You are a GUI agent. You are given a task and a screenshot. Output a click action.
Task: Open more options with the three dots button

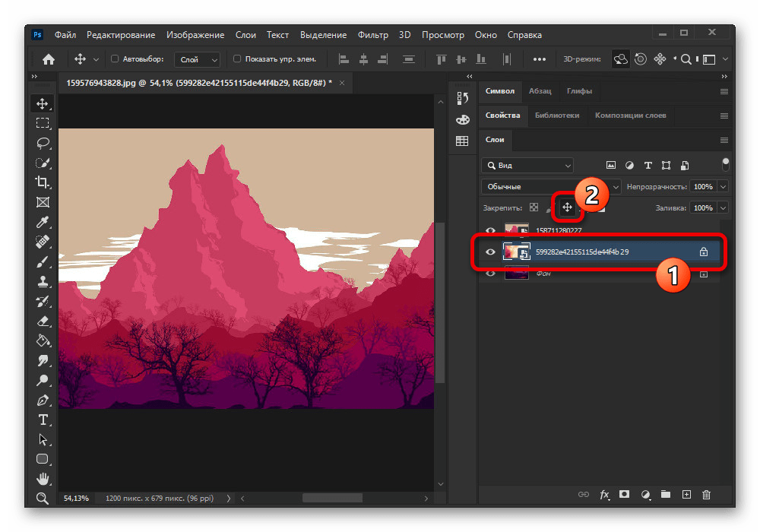pos(540,59)
